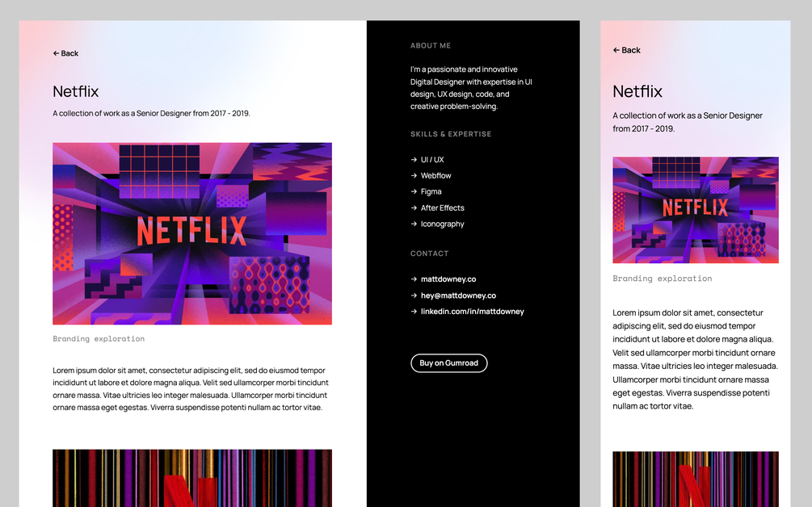Click the arrow icon beside Figma
Screen dimensions: 812x507
(414, 192)
